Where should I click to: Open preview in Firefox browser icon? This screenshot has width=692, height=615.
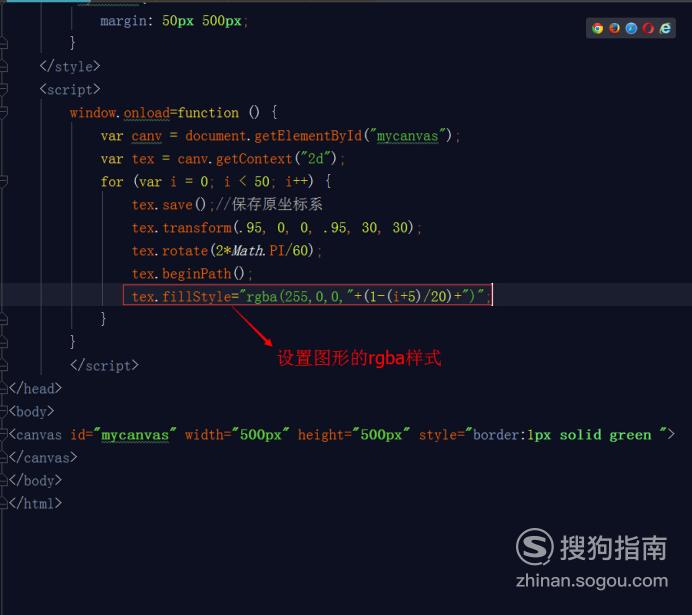[x=614, y=29]
